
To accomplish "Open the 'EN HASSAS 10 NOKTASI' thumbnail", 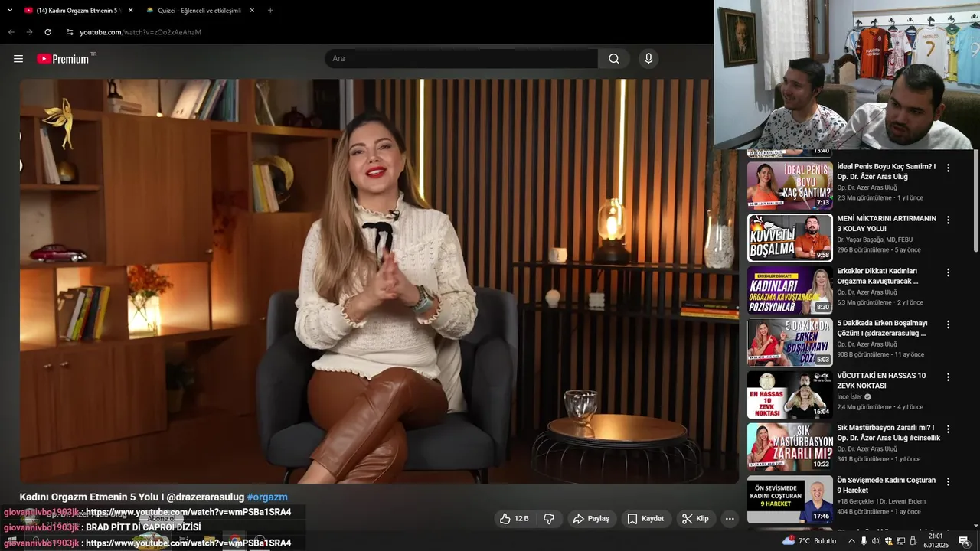I will click(x=789, y=395).
